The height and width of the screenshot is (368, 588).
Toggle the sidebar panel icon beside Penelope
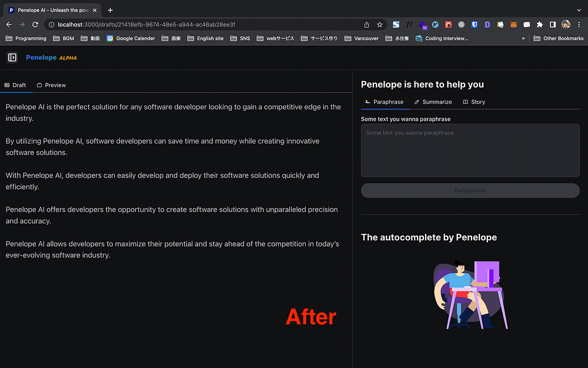click(12, 58)
